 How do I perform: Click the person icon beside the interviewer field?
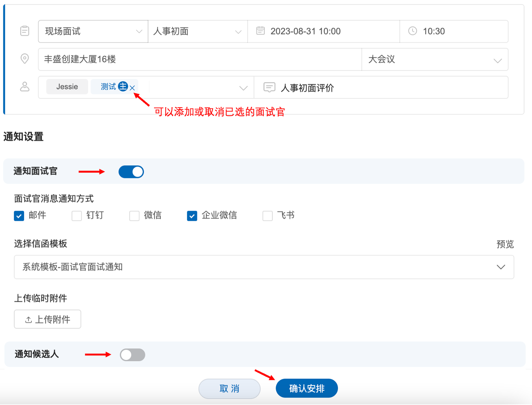pos(25,87)
